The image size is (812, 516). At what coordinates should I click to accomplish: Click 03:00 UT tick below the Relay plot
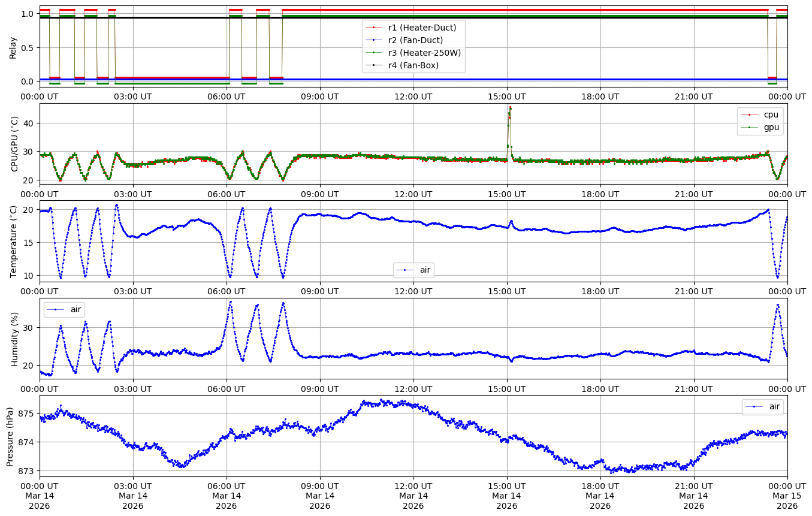[133, 96]
